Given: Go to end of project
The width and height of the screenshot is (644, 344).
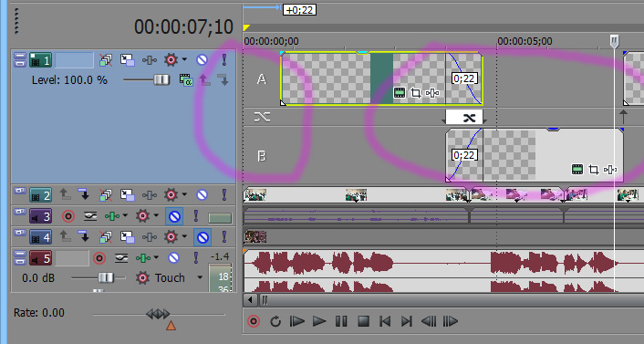Looking at the screenshot, I should [x=407, y=321].
